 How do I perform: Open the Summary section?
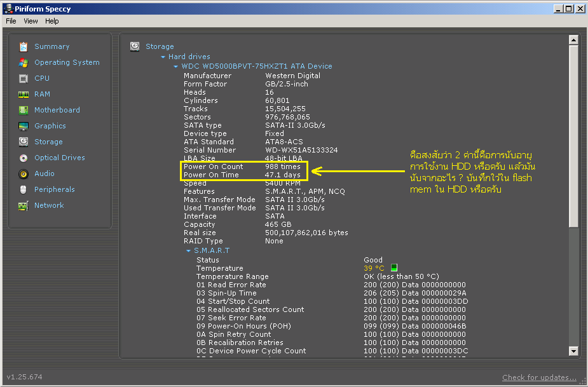point(51,46)
